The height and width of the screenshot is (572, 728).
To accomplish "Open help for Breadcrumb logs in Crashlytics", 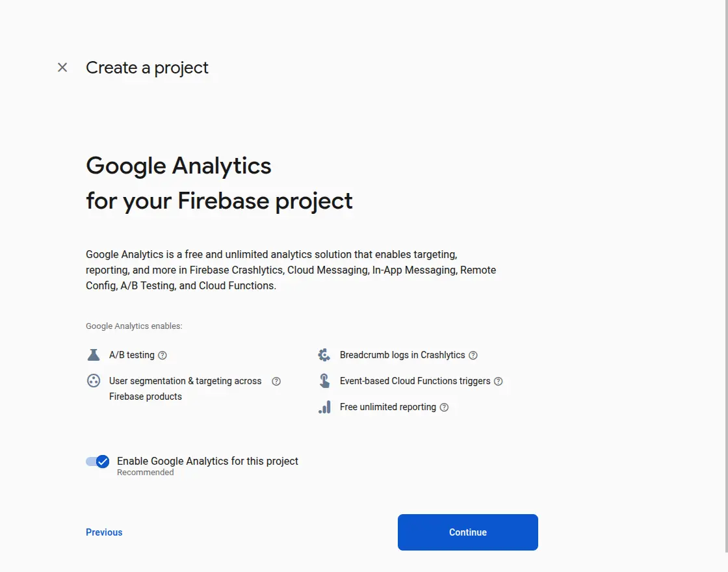I will pyautogui.click(x=473, y=356).
